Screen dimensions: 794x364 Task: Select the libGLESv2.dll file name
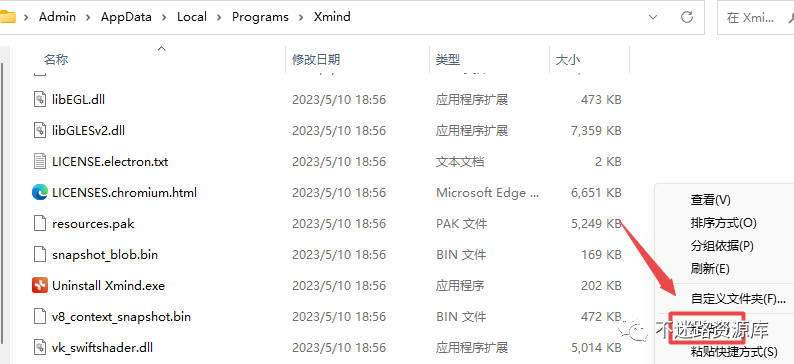(88, 131)
